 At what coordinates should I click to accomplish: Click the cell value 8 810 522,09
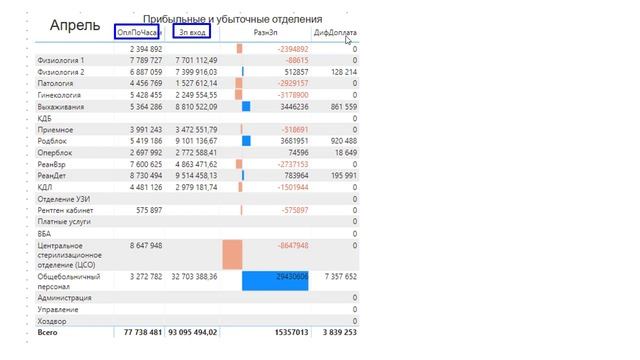(x=196, y=107)
